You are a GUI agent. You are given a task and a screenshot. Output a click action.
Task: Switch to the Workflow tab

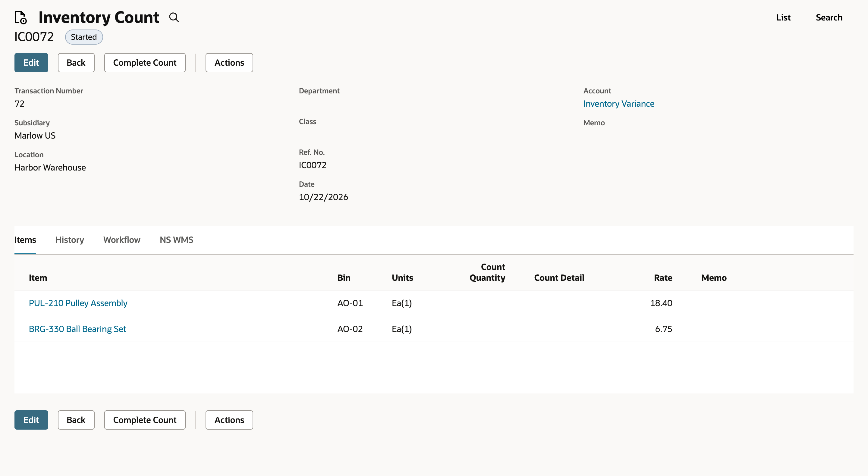click(122, 240)
